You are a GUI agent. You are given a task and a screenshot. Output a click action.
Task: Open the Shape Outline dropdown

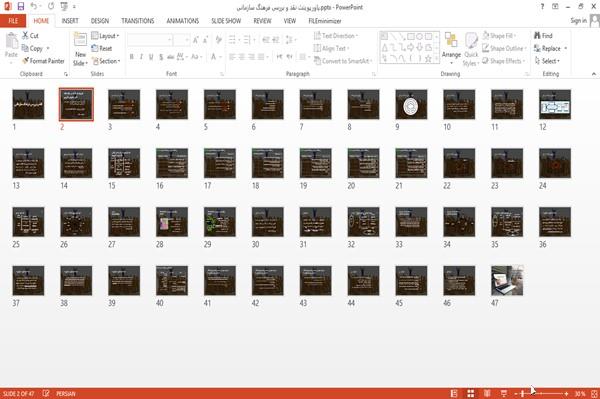click(x=504, y=48)
